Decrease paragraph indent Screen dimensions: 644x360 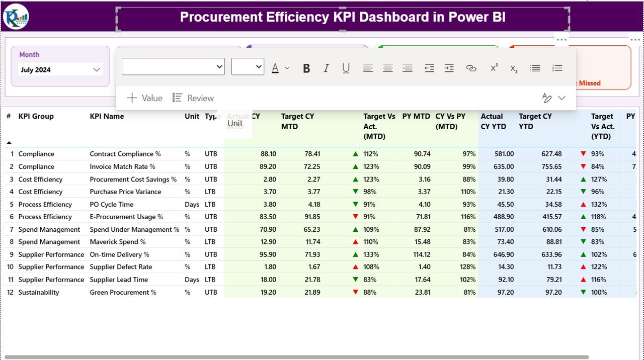tap(429, 68)
